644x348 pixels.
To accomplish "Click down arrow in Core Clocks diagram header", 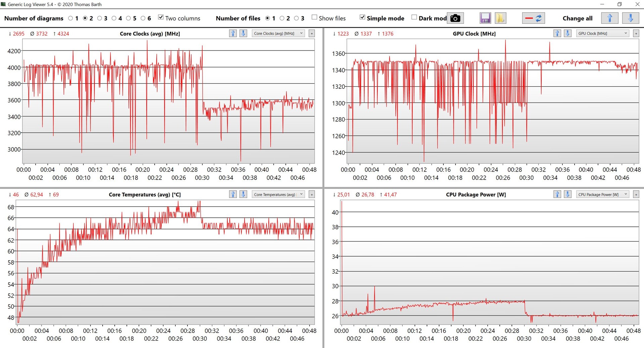I will tap(243, 33).
